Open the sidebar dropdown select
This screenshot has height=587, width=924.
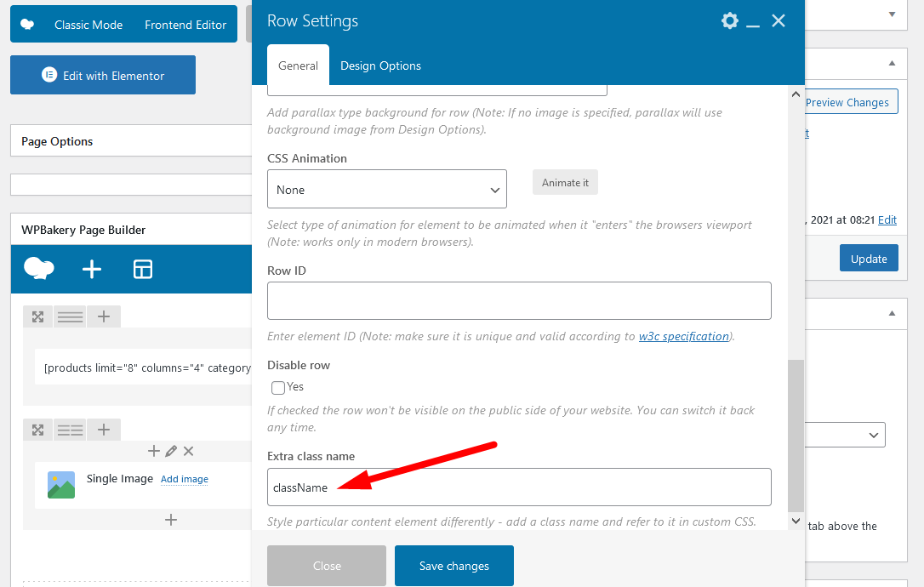point(845,435)
